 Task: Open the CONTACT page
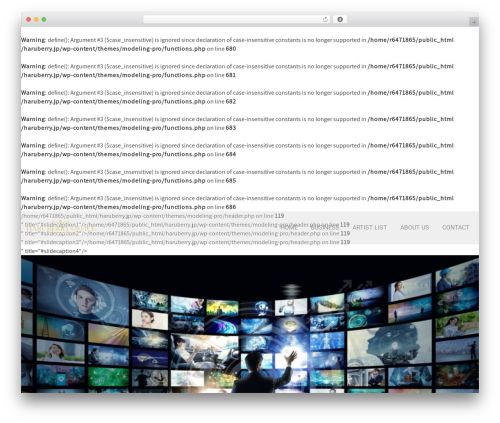point(455,228)
